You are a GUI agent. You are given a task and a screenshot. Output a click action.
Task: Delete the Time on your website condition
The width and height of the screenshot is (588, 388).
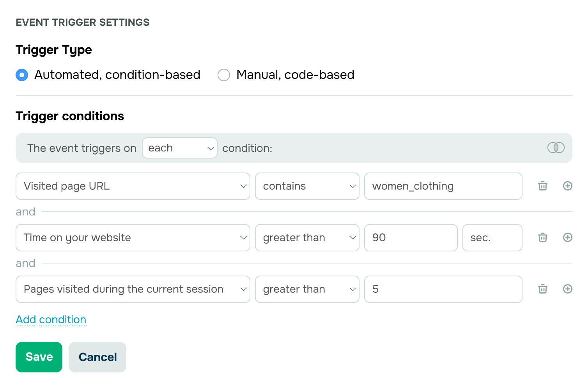[x=543, y=237]
